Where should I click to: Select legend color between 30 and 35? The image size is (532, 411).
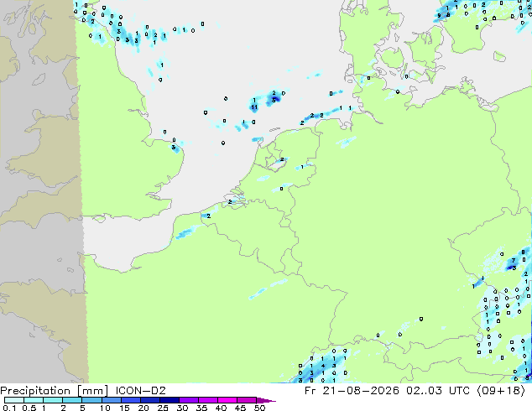pyautogui.click(x=188, y=400)
